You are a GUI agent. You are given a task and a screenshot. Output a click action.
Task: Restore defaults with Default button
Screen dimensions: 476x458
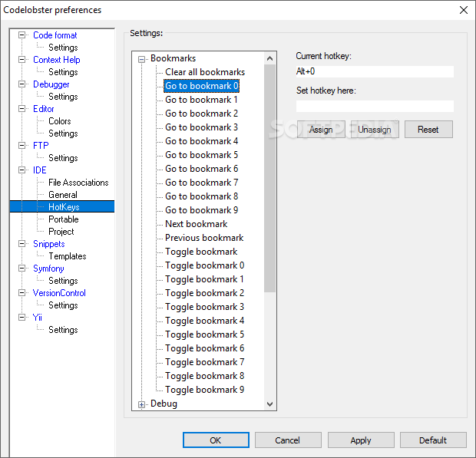pyautogui.click(x=433, y=440)
